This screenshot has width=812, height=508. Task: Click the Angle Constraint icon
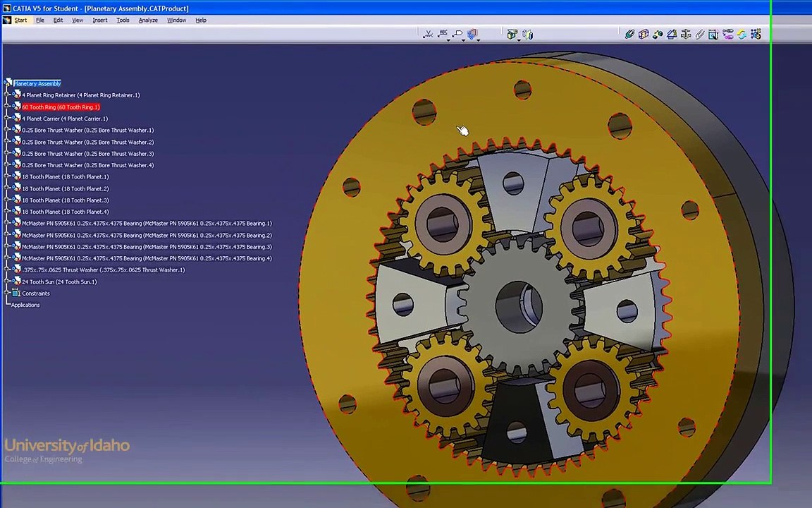pos(672,34)
